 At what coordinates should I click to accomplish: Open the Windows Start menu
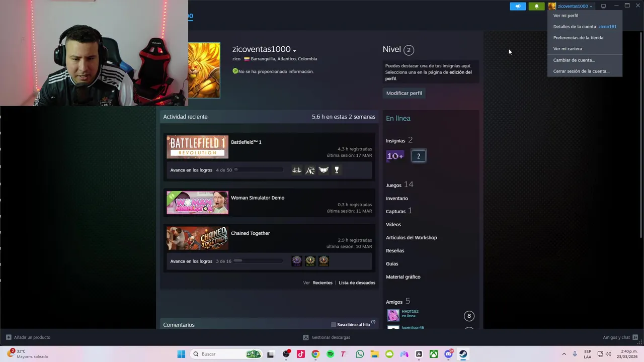pos(181,354)
